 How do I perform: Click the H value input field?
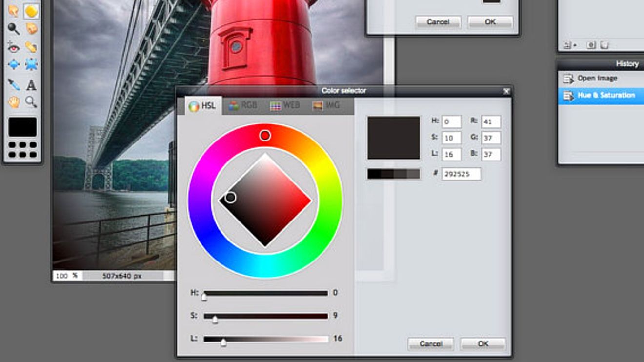tap(451, 121)
